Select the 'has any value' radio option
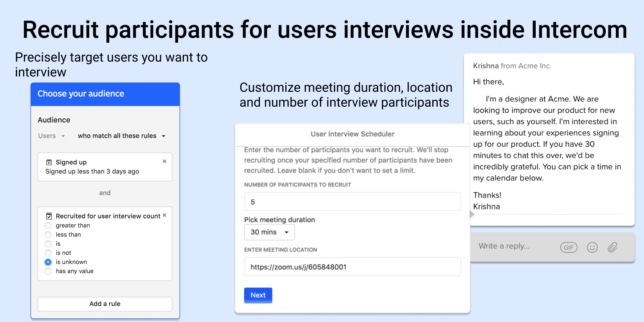The width and height of the screenshot is (644, 322). tap(48, 271)
